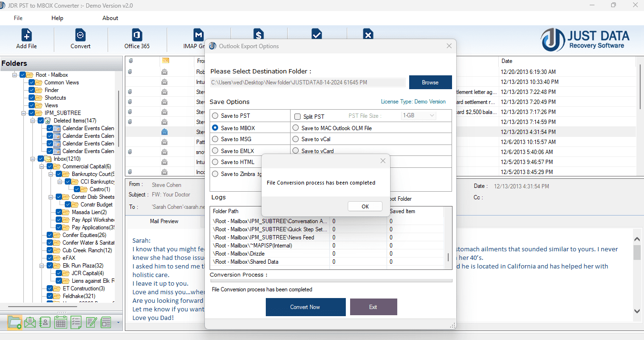
Task: Open the mail view icon in bottom bar
Action: 30,322
